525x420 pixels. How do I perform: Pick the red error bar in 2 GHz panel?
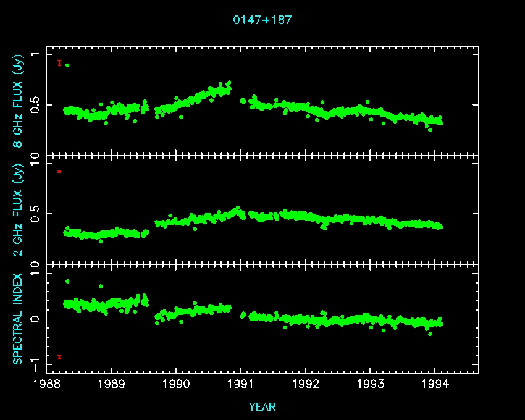[59, 171]
